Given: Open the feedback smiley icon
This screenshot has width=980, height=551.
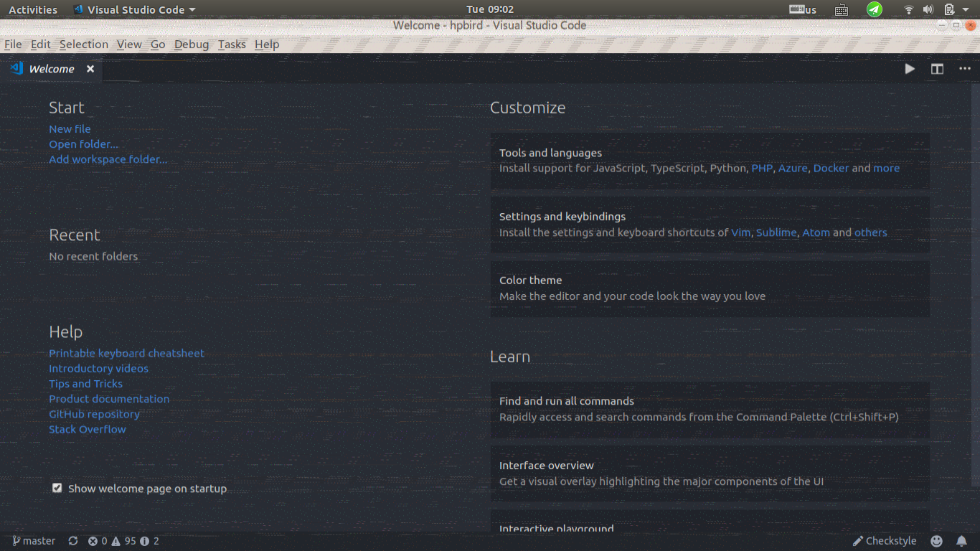Looking at the screenshot, I should (936, 541).
